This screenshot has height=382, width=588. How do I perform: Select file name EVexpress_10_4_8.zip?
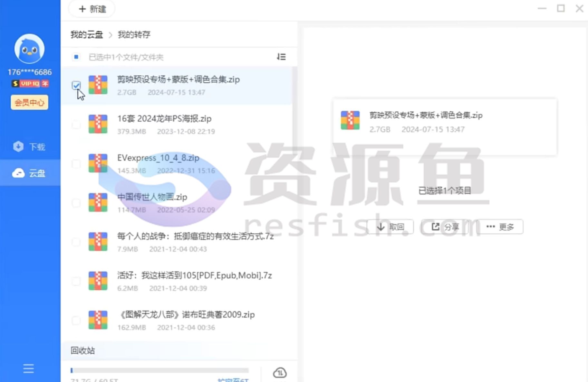click(x=158, y=158)
